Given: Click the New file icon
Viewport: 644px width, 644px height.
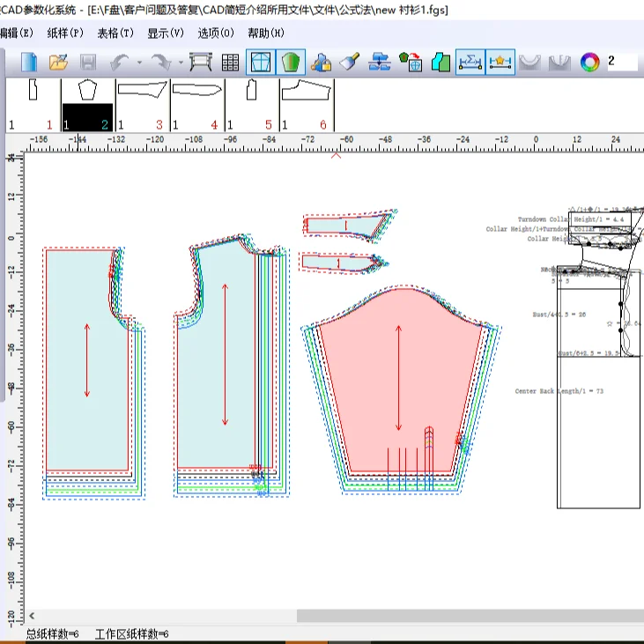Looking at the screenshot, I should point(29,63).
